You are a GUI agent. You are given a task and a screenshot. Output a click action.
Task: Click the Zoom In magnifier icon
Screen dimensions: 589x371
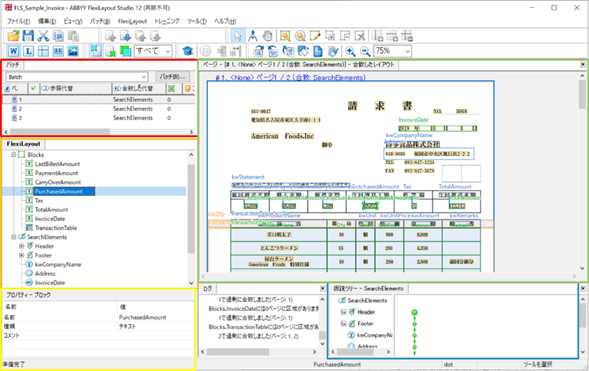(x=350, y=51)
